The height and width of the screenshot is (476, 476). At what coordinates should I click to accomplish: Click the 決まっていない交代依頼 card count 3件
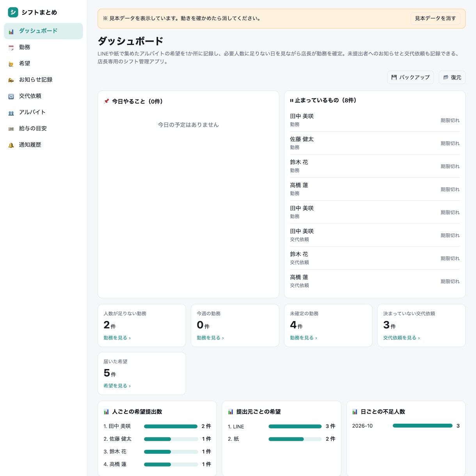(x=389, y=325)
